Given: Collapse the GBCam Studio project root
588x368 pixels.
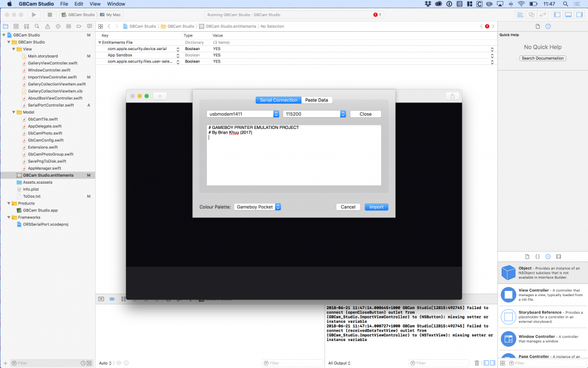Looking at the screenshot, I should click(x=4, y=35).
